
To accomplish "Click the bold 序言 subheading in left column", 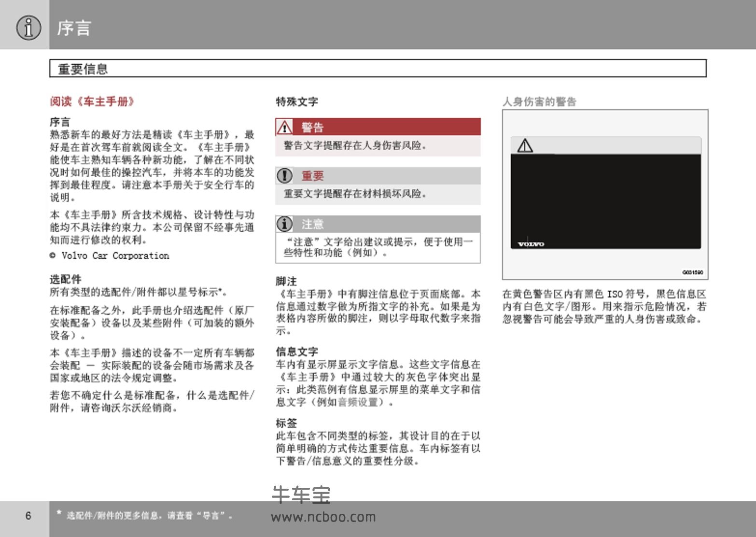I will (60, 122).
